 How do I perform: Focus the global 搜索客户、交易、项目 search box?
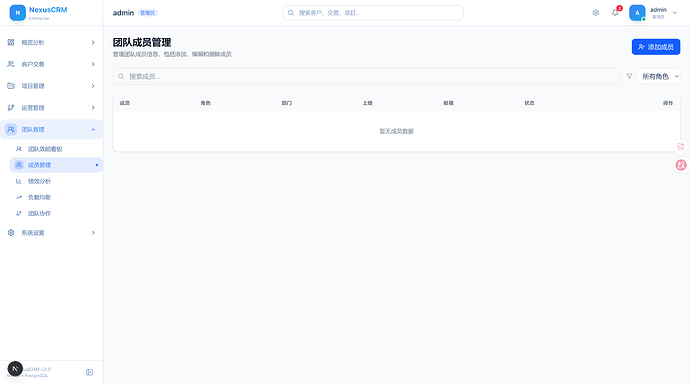(373, 13)
